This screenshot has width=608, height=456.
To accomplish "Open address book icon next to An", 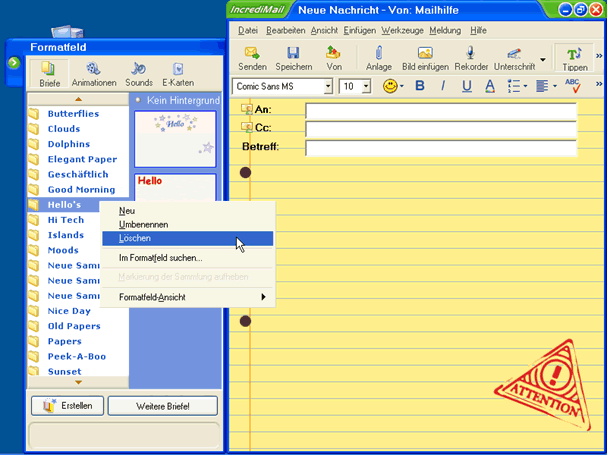I will [247, 109].
